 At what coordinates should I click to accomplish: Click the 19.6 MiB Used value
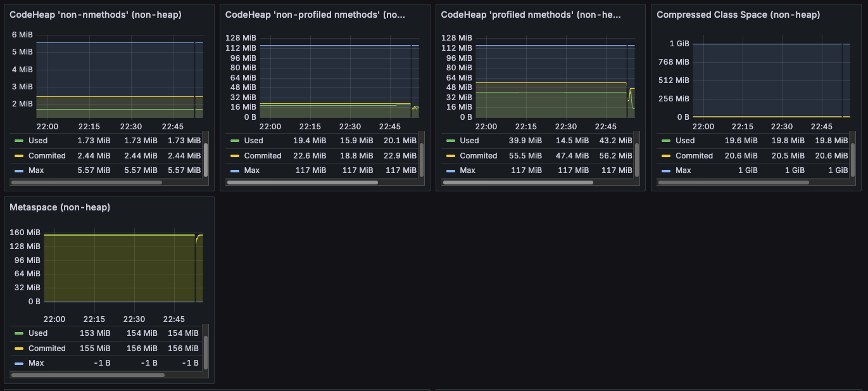point(741,141)
